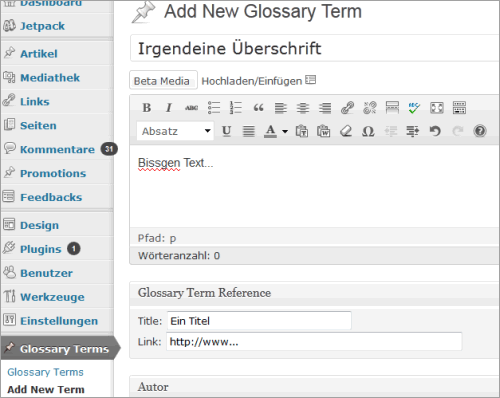
Task: Toggle italic formatting
Action: tap(169, 108)
